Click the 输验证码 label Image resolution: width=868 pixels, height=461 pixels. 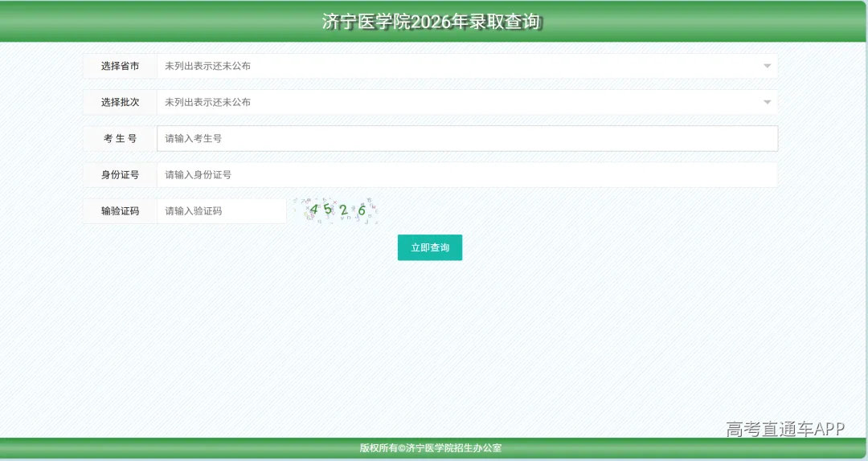tap(120, 211)
